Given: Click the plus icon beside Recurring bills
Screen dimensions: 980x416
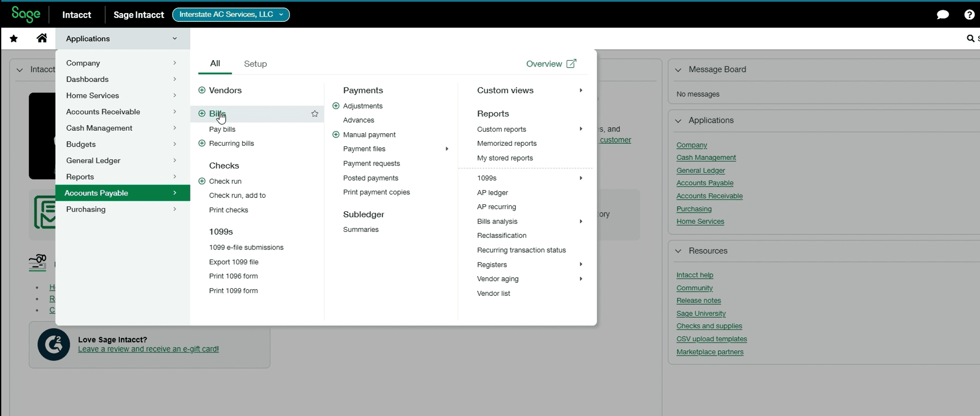Looking at the screenshot, I should pyautogui.click(x=202, y=143).
